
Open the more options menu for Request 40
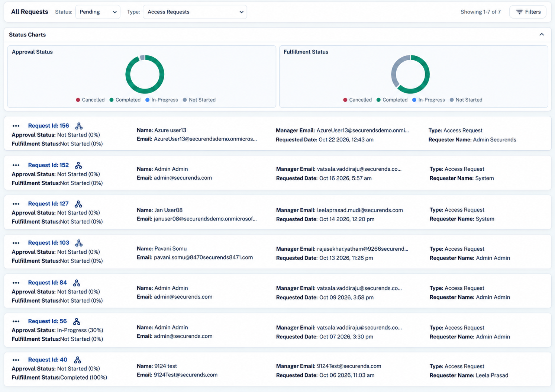pos(16,360)
